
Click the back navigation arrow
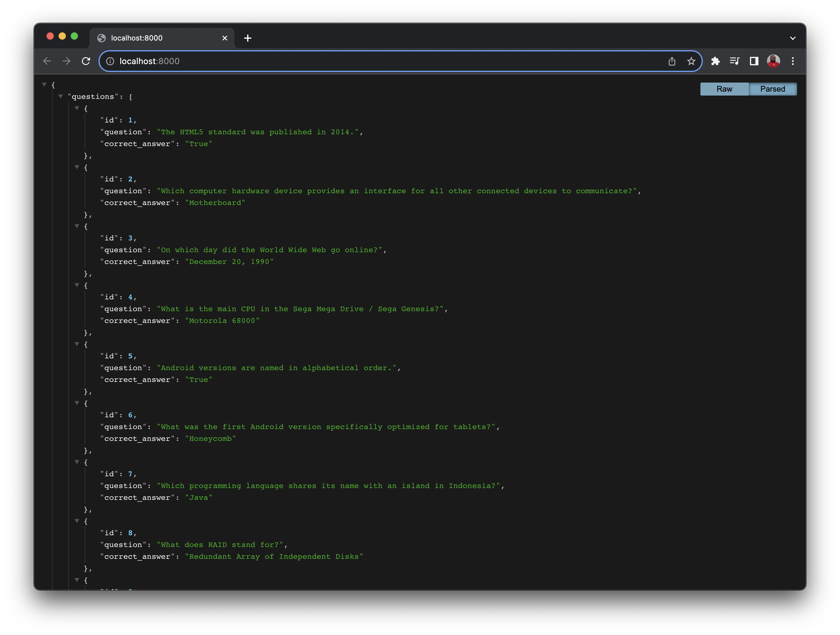click(47, 61)
